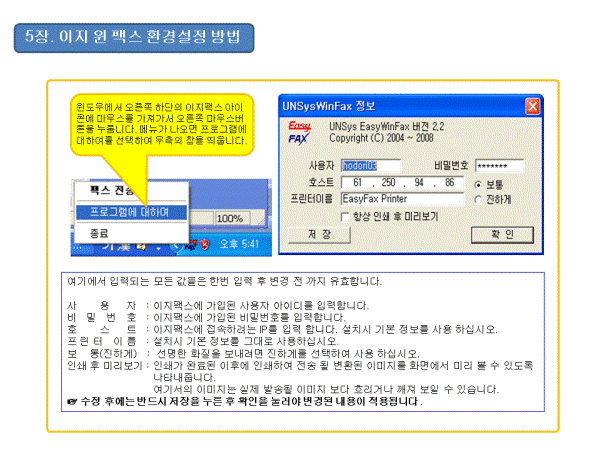Click the UNSysWinFax 정보 title bar text
Screen dimensions: 600x450
328,106
